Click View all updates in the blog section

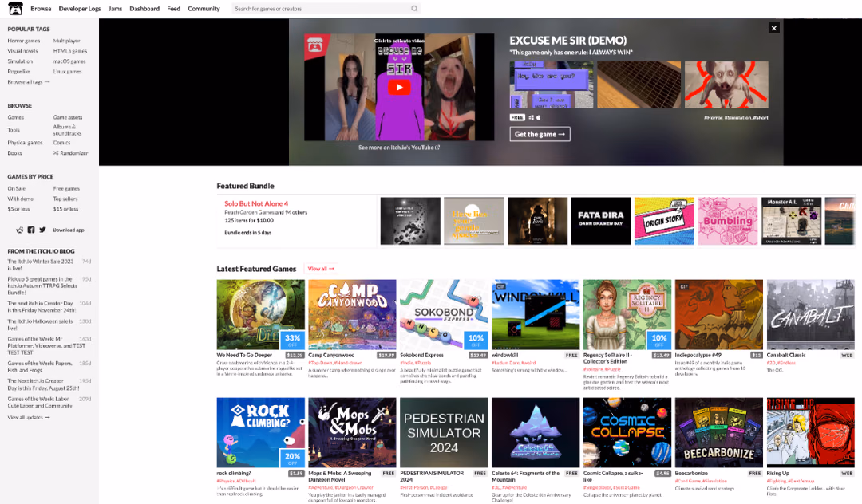[x=29, y=417]
